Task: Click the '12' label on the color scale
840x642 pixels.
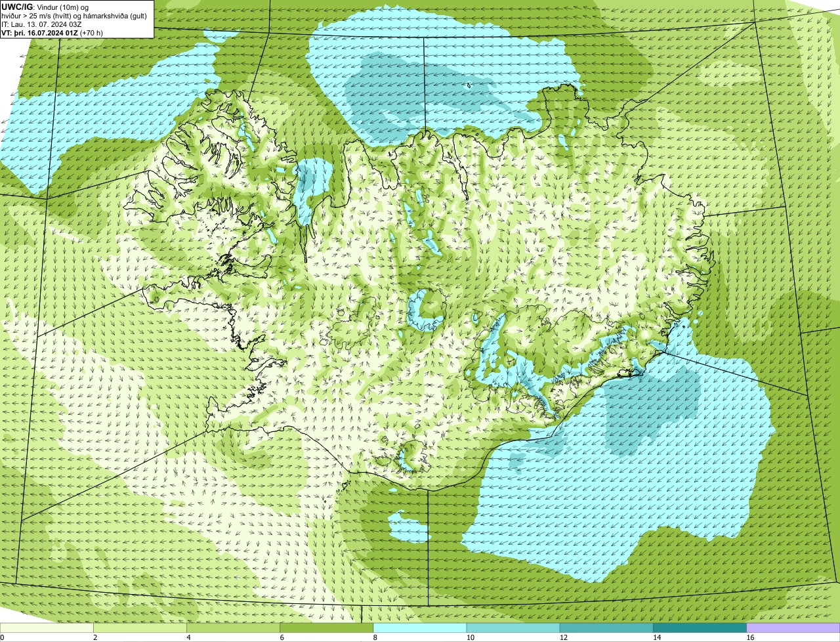Action: coord(563,637)
